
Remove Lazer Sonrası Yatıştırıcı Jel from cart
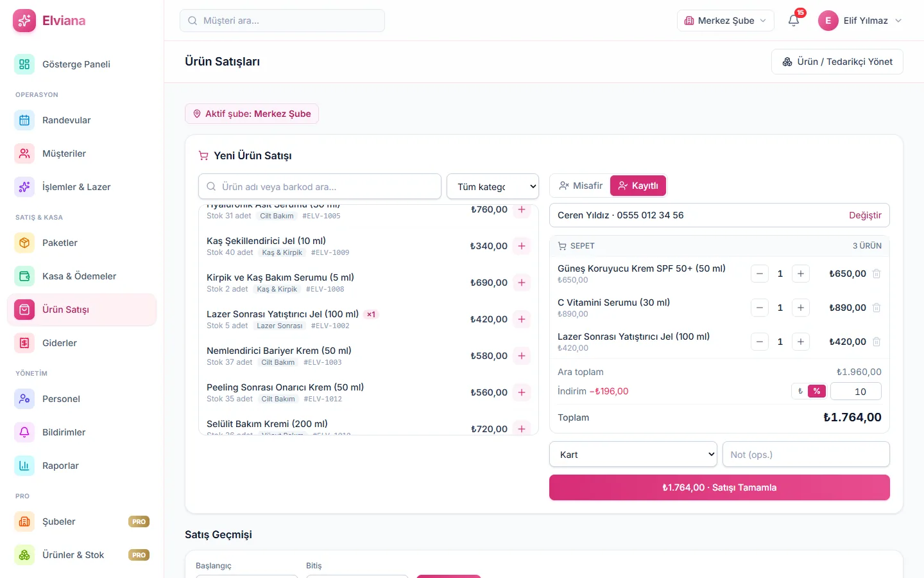click(x=877, y=342)
